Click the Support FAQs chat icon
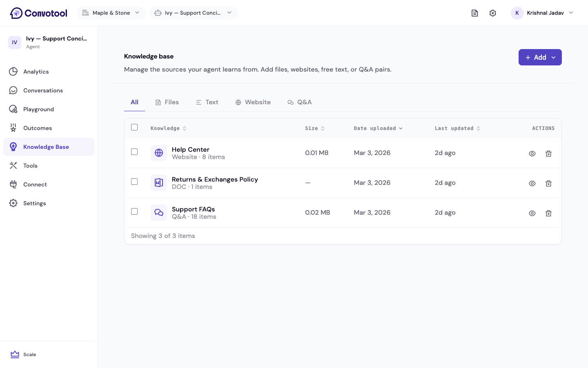588x368 pixels. 159,213
